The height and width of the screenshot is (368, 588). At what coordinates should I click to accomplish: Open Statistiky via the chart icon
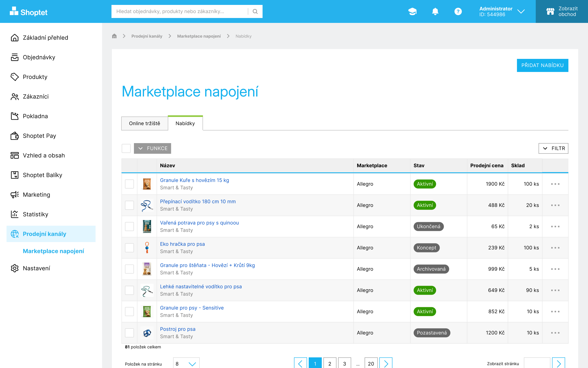click(15, 214)
